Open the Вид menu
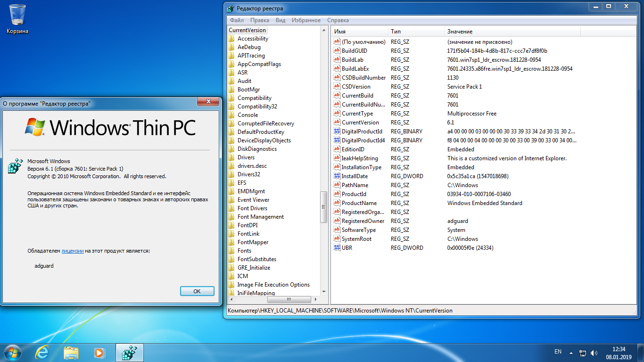Image resolution: width=644 pixels, height=362 pixels. [x=281, y=20]
